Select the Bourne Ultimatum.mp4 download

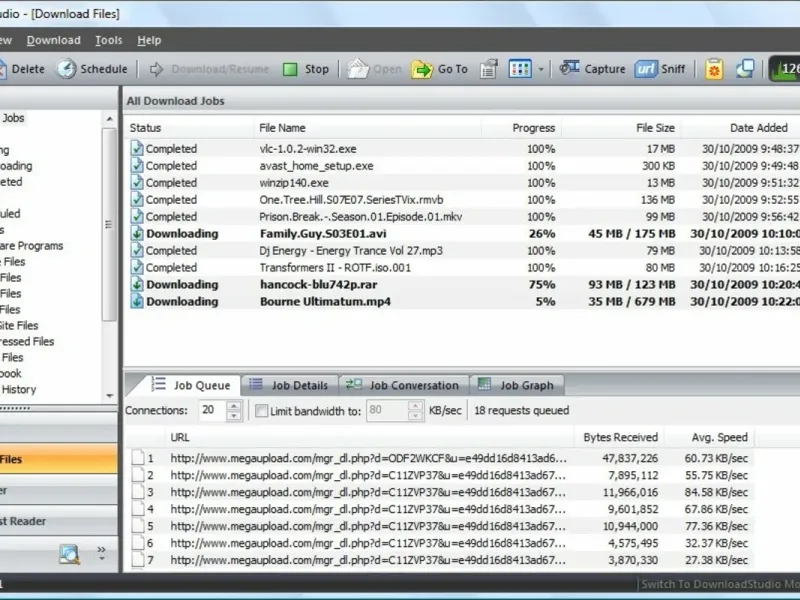(462, 302)
